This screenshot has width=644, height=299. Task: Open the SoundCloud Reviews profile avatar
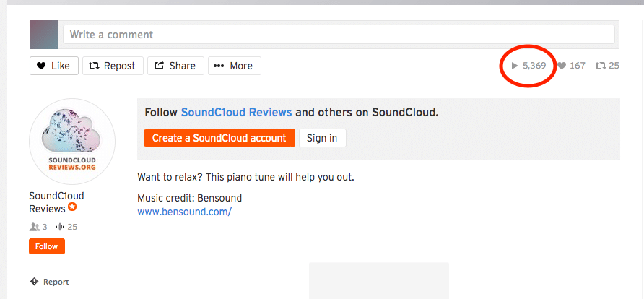point(72,142)
